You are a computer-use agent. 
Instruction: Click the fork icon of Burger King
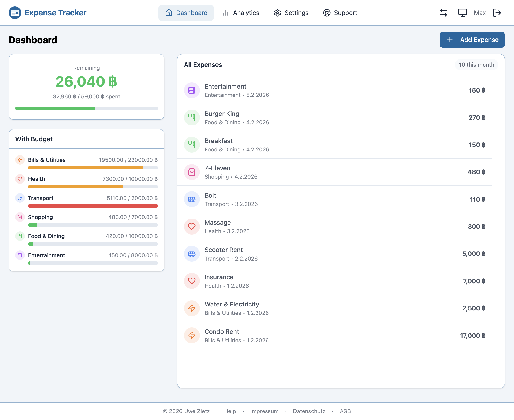pos(192,117)
